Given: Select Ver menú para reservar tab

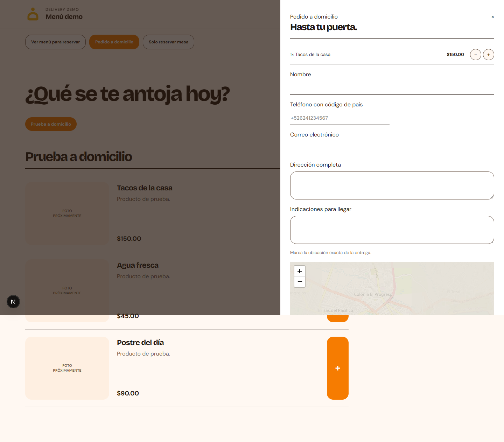Looking at the screenshot, I should point(55,42).
